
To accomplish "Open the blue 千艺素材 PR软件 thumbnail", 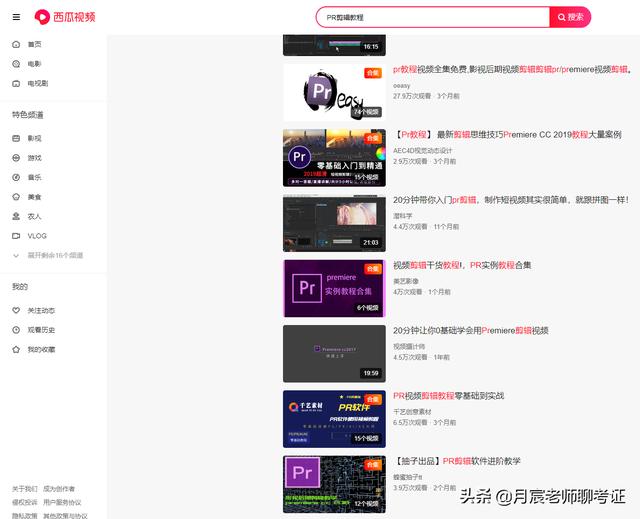I will coord(334,419).
